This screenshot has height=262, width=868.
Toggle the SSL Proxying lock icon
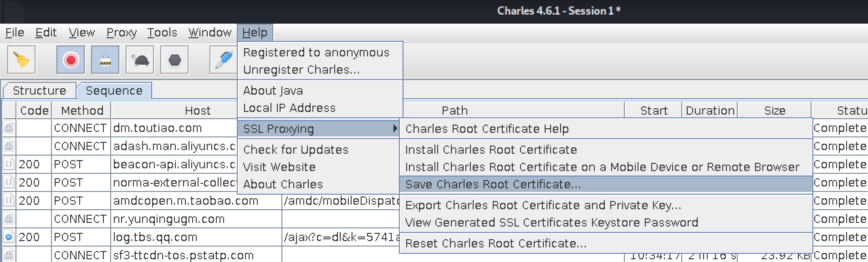105,60
